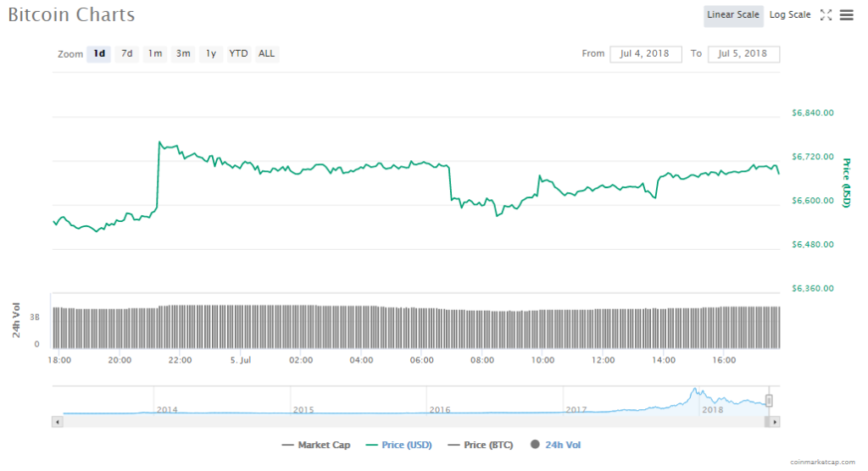Open the fullscreen expand icon
The width and height of the screenshot is (868, 471).
pos(826,15)
